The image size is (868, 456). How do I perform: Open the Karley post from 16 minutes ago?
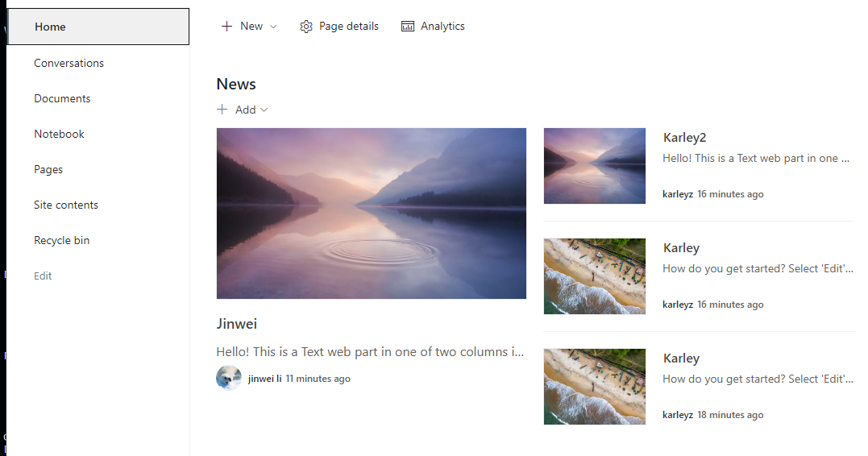[x=682, y=248]
